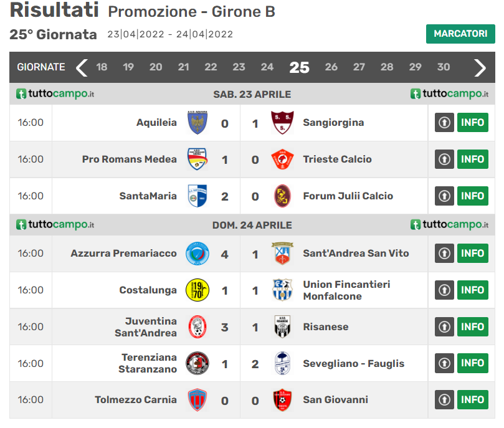This screenshot has width=504, height=428.
Task: Open the Marcatori button
Action: [x=460, y=34]
